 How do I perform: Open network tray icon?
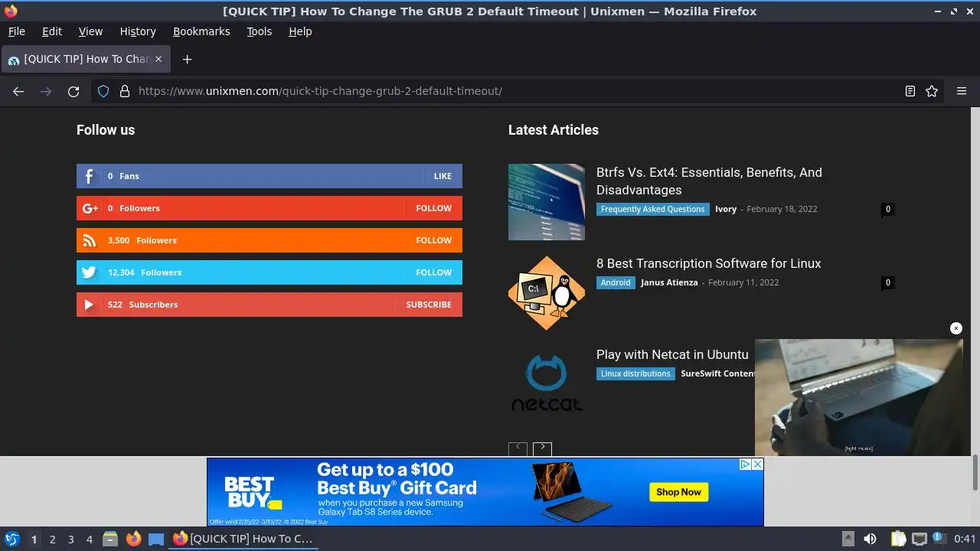920,539
